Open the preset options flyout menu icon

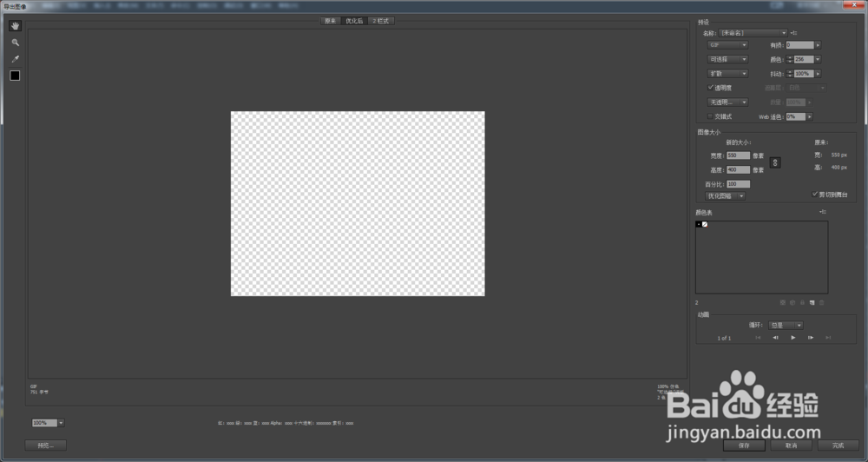click(x=793, y=33)
